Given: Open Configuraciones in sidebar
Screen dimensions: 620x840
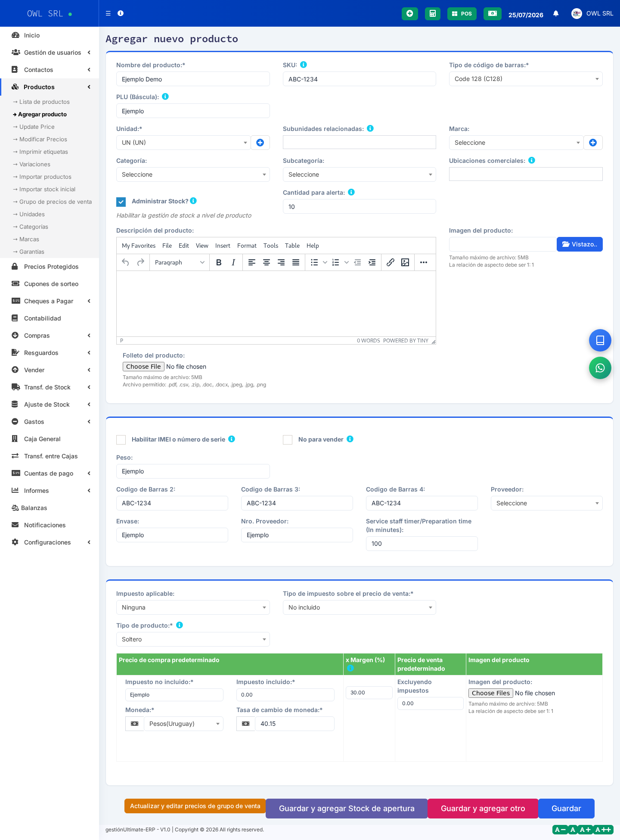Looking at the screenshot, I should coord(50,542).
